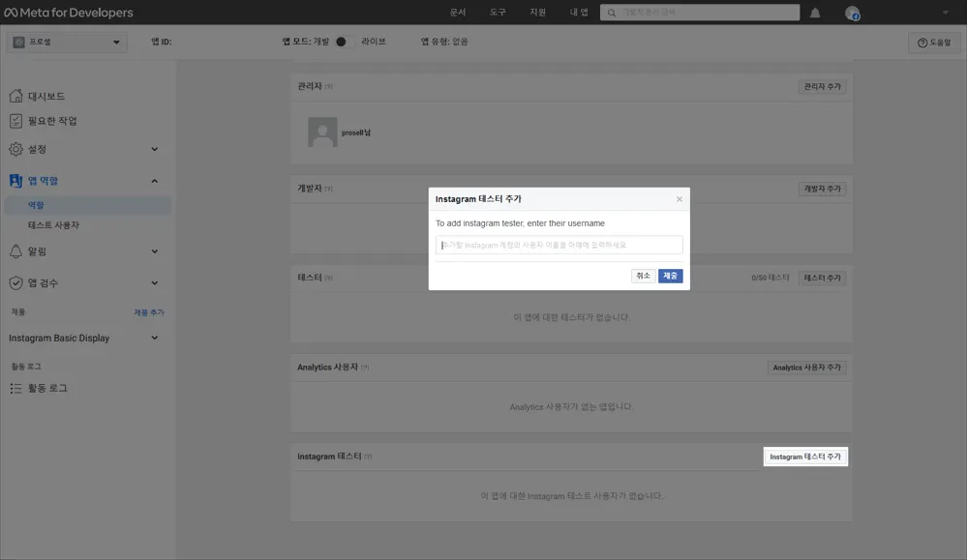Click the Meta for Developers logo
Image resolution: width=967 pixels, height=560 pixels.
pos(69,13)
